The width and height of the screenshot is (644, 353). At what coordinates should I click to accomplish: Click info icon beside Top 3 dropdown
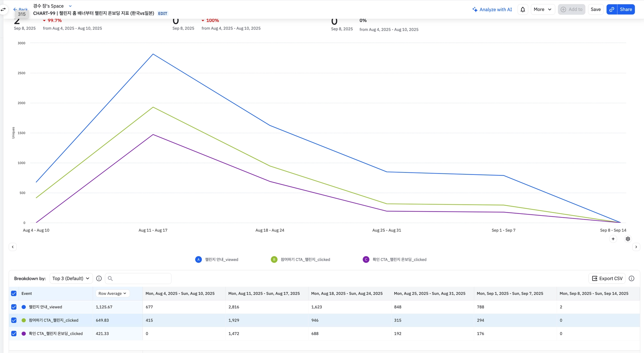point(99,278)
